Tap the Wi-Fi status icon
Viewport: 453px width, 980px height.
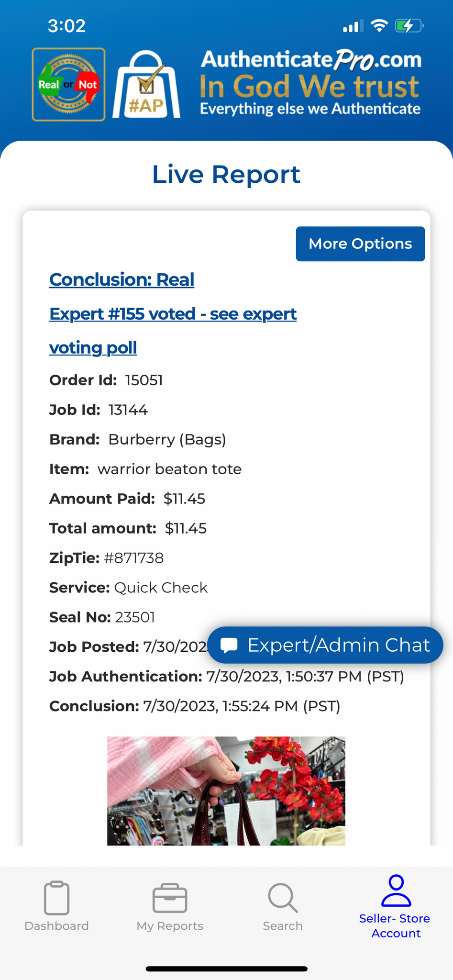379,26
